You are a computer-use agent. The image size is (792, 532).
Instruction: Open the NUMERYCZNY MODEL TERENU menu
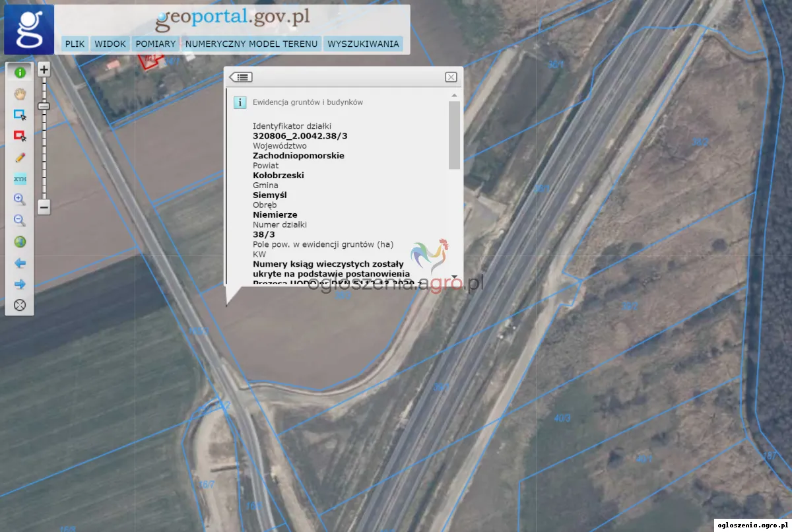click(251, 44)
